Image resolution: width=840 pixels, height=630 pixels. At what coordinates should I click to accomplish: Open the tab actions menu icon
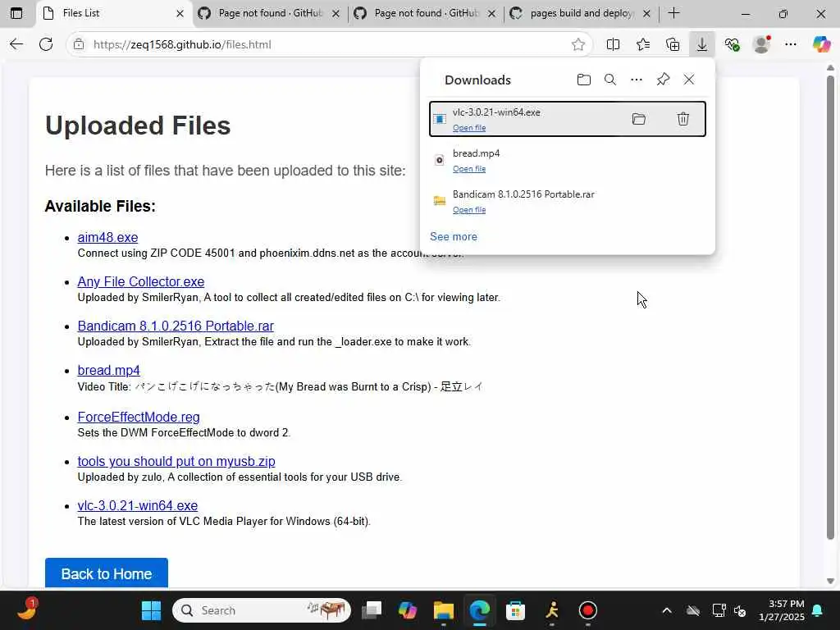tap(16, 13)
